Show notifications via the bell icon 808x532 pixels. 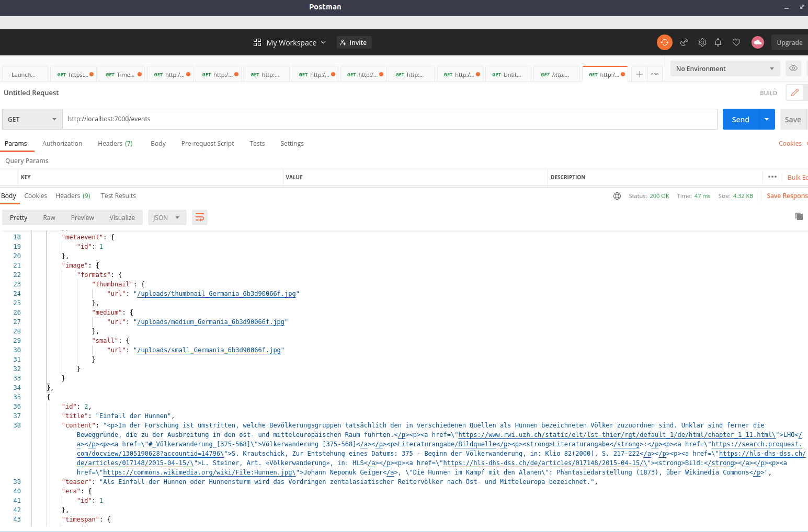click(718, 42)
